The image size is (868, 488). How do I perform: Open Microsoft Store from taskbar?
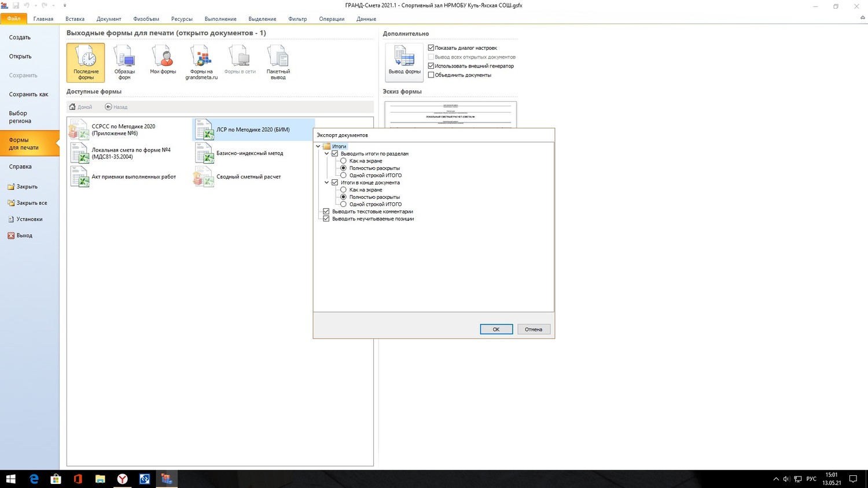click(56, 479)
